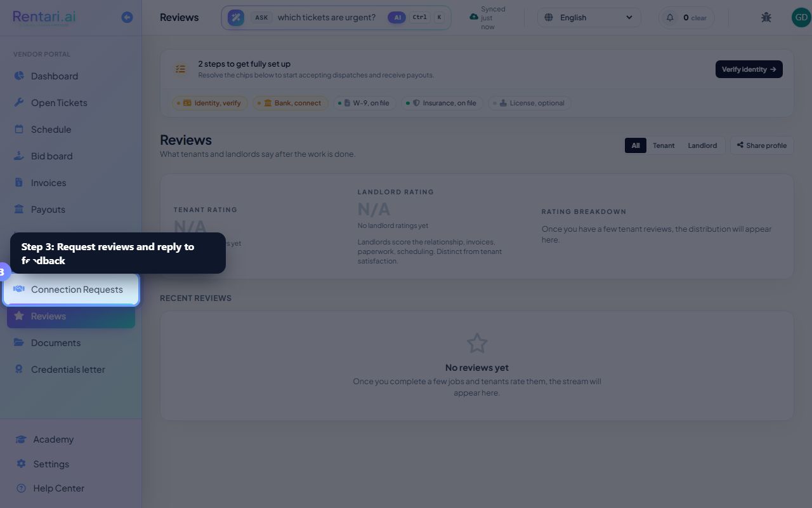Go to Bid board

tap(70, 156)
